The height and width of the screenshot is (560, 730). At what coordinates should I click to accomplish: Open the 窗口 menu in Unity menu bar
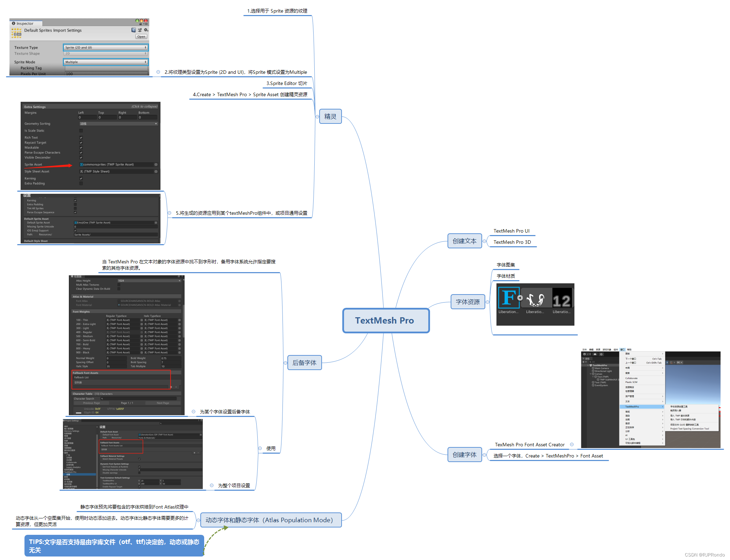click(x=622, y=350)
